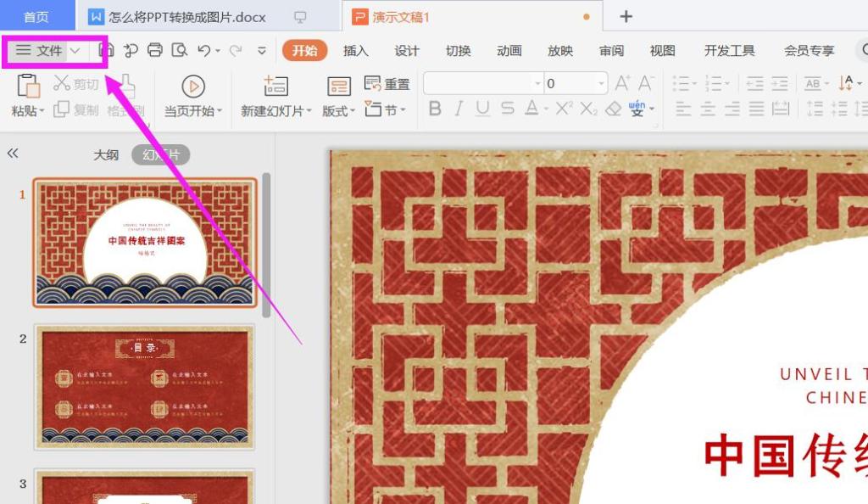Center align the text
The width and height of the screenshot is (868, 504).
pos(708,109)
